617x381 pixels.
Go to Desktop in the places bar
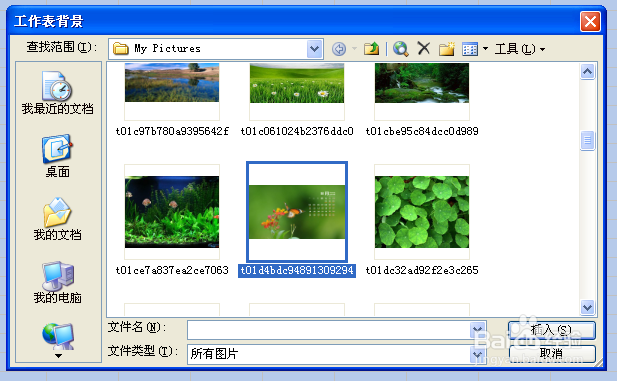tap(57, 156)
